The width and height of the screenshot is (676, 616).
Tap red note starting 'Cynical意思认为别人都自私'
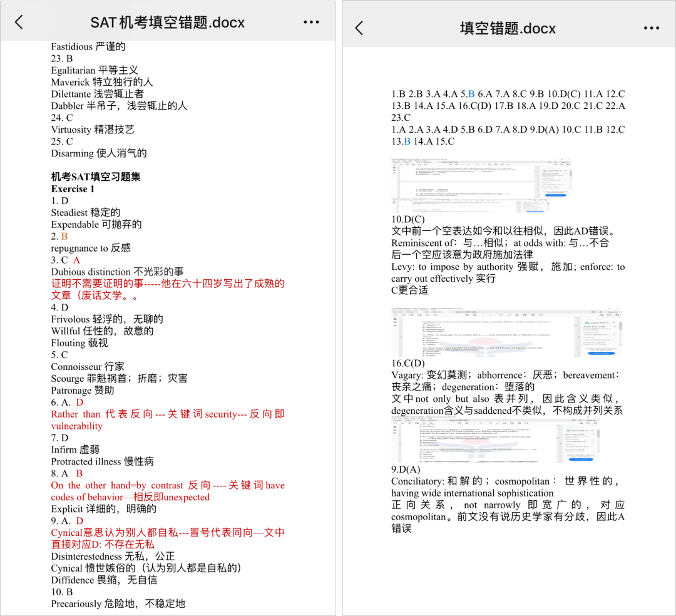(168, 538)
